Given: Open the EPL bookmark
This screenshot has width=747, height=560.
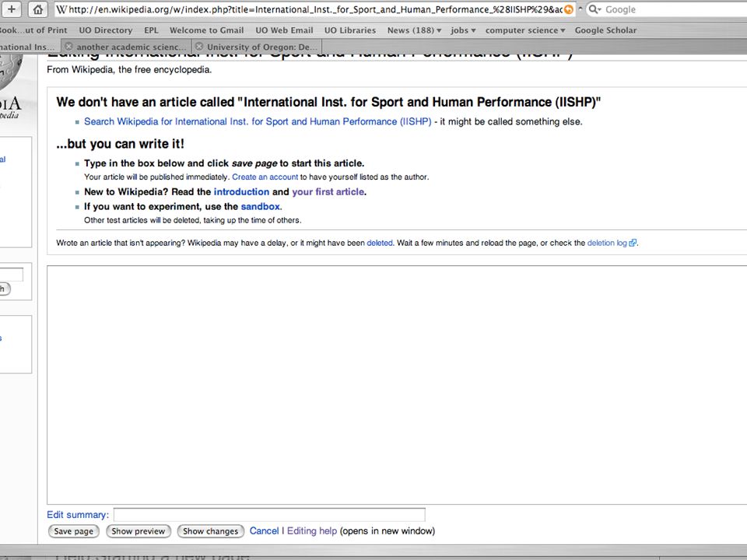Looking at the screenshot, I should [x=151, y=30].
